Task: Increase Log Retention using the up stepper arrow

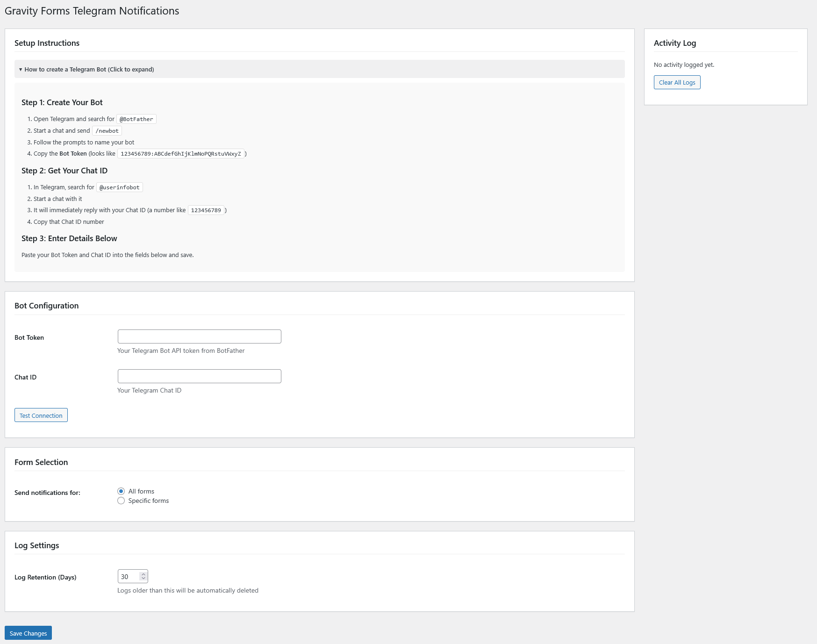Action: tap(143, 573)
